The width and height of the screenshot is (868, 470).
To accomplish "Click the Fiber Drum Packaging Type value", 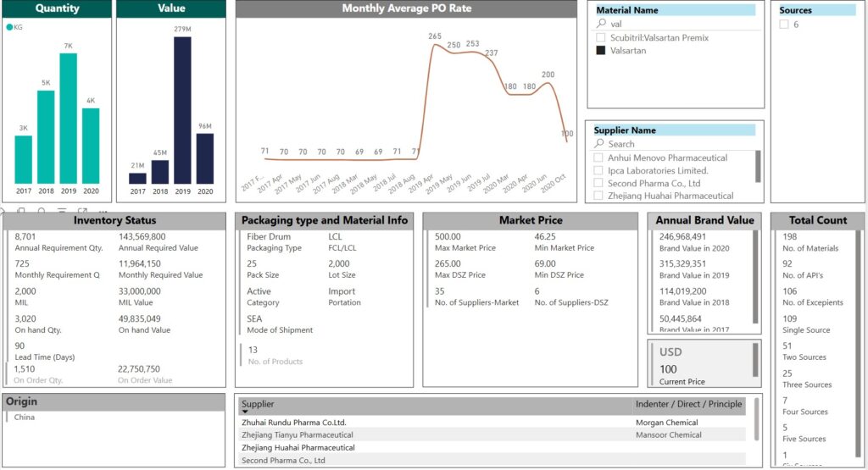I will coord(269,236).
